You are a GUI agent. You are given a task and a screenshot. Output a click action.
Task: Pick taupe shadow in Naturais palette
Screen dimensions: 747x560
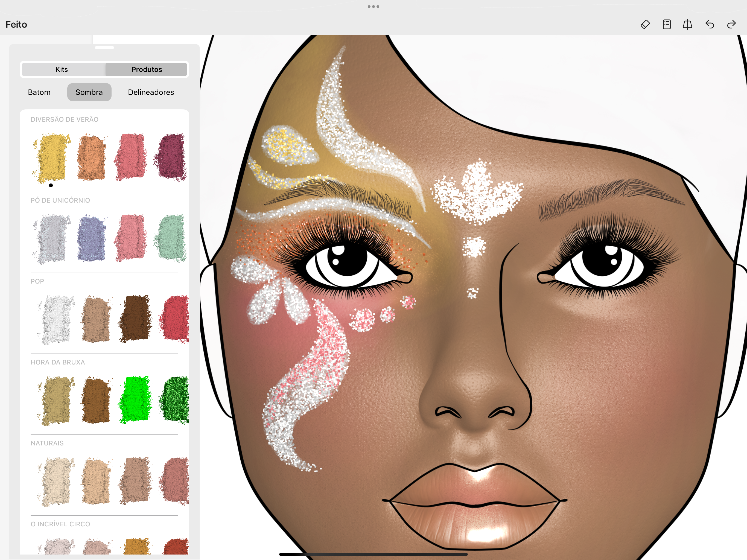pos(135,481)
